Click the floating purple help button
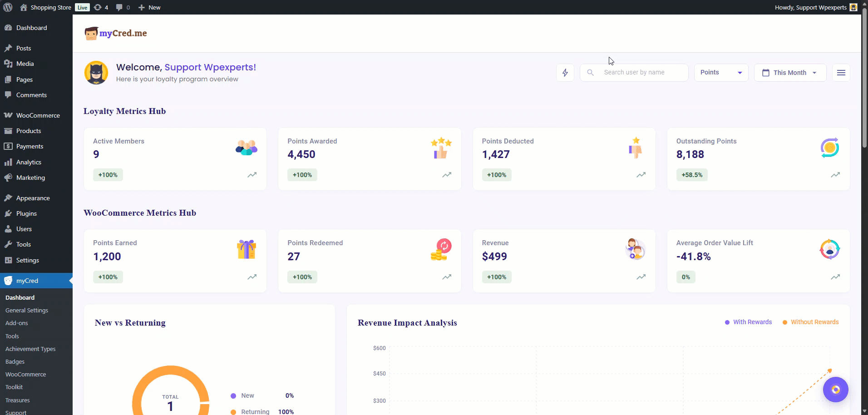The height and width of the screenshot is (415, 868). click(x=835, y=390)
